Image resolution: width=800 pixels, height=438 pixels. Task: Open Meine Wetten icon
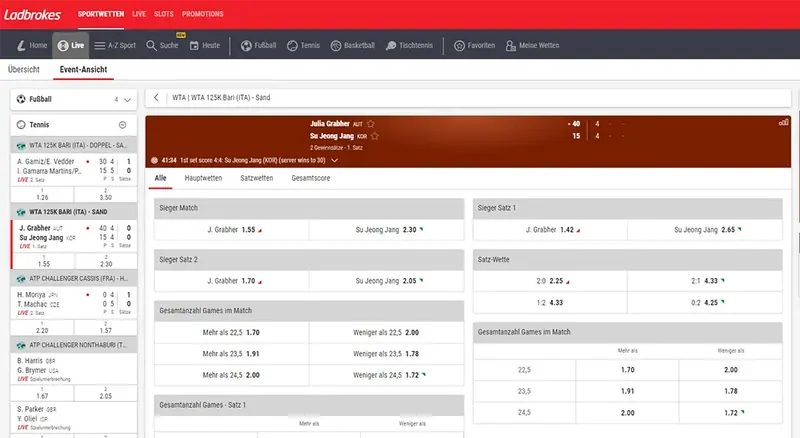pyautogui.click(x=510, y=45)
